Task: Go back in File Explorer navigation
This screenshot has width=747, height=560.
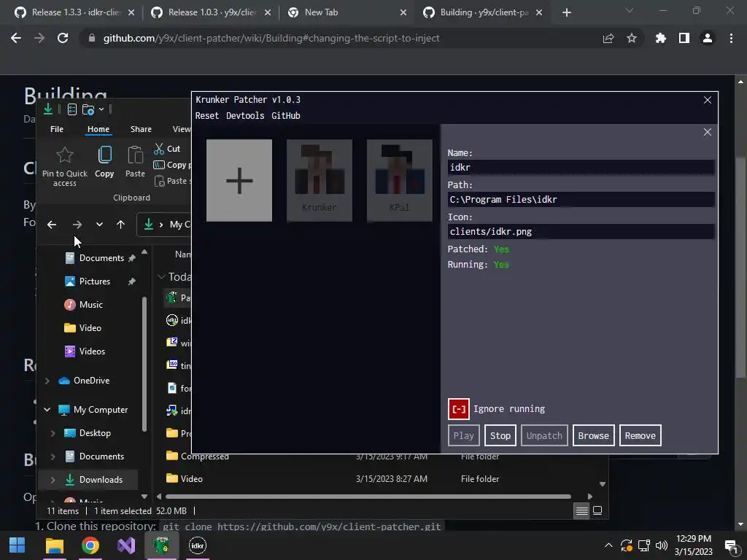Action: [x=52, y=225]
